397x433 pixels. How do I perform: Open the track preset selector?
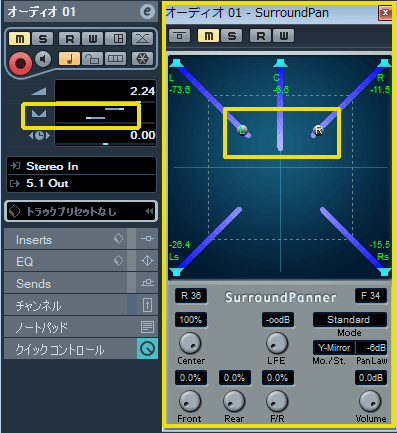point(81,211)
